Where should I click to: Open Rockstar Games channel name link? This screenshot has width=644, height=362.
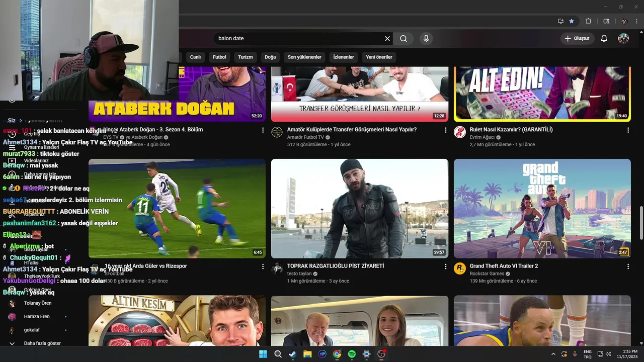tap(487, 274)
